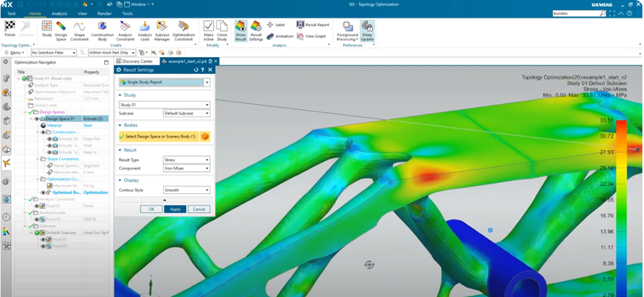Collapse the Study section in Result Settings
The height and width of the screenshot is (297, 644).
click(119, 95)
